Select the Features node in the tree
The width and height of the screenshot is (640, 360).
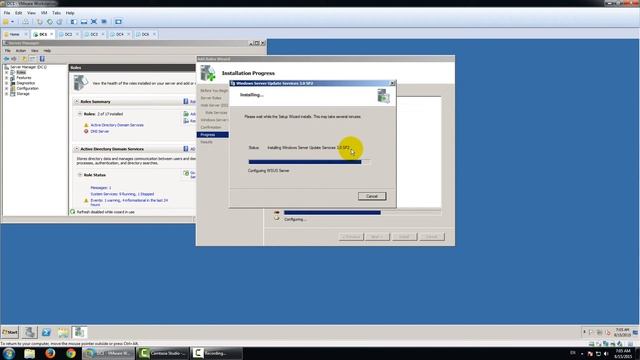point(24,78)
